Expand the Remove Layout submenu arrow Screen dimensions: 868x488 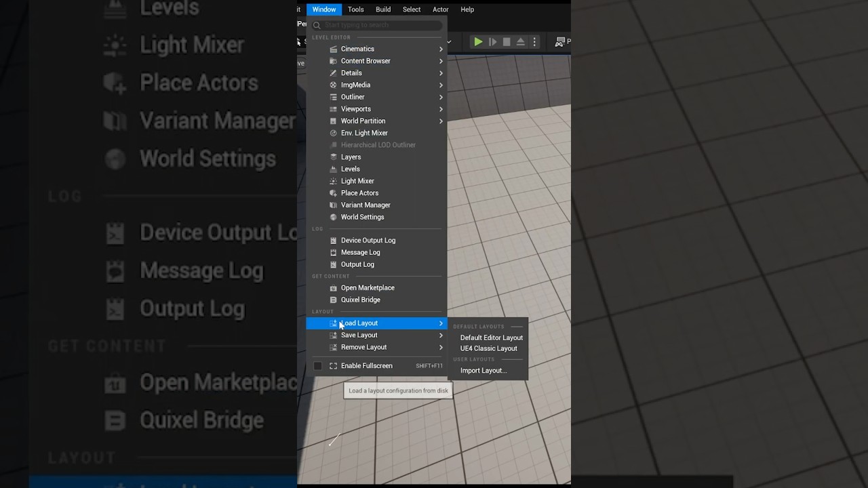[441, 347]
